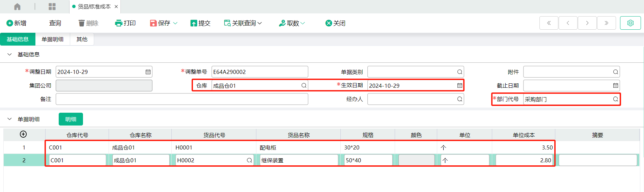Open the 关联查询 dropdown
Screen dimensions: 644x192
point(243,23)
